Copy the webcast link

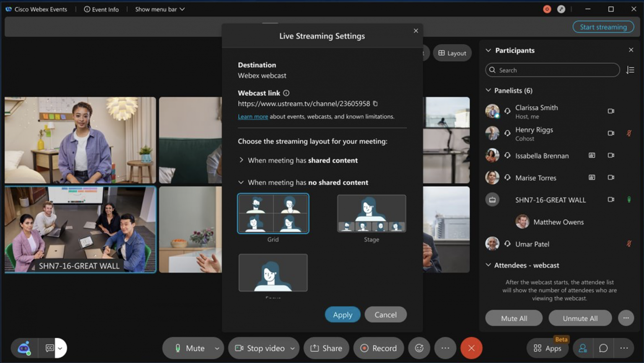375,103
